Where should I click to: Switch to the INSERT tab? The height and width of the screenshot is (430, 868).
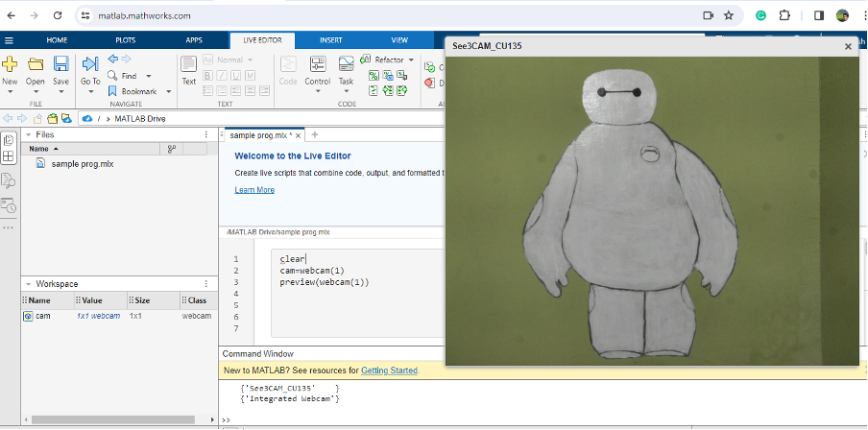(331, 40)
